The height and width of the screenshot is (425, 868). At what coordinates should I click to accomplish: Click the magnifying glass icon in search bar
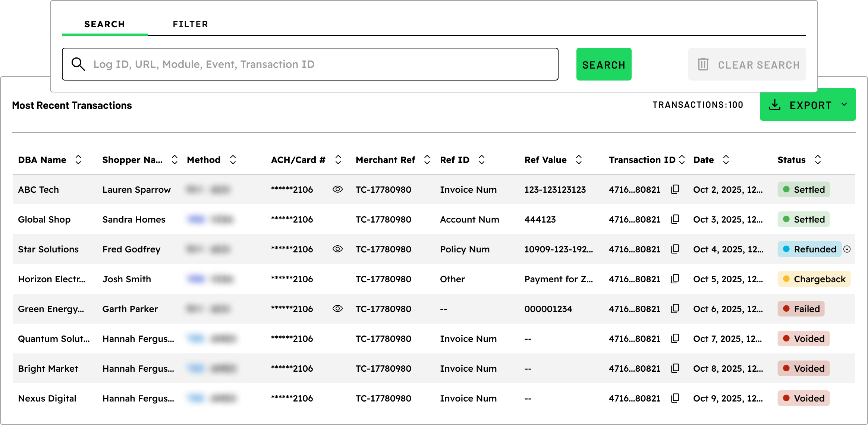[x=78, y=64]
